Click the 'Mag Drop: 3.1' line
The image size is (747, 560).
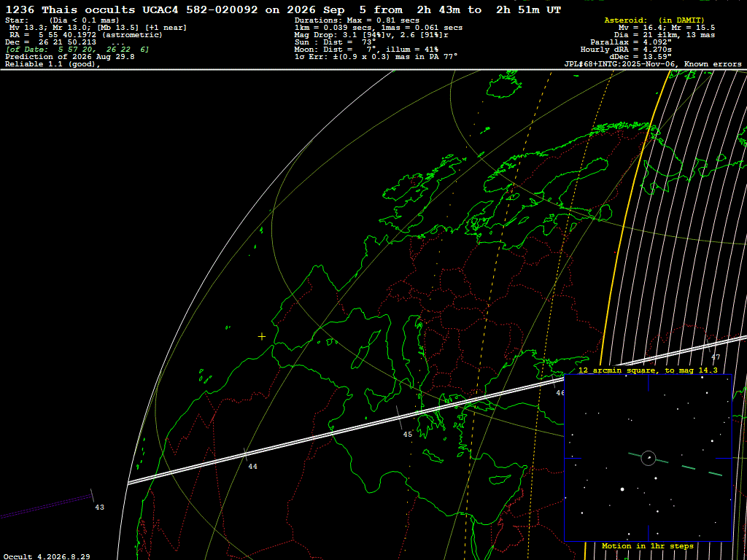(371, 35)
